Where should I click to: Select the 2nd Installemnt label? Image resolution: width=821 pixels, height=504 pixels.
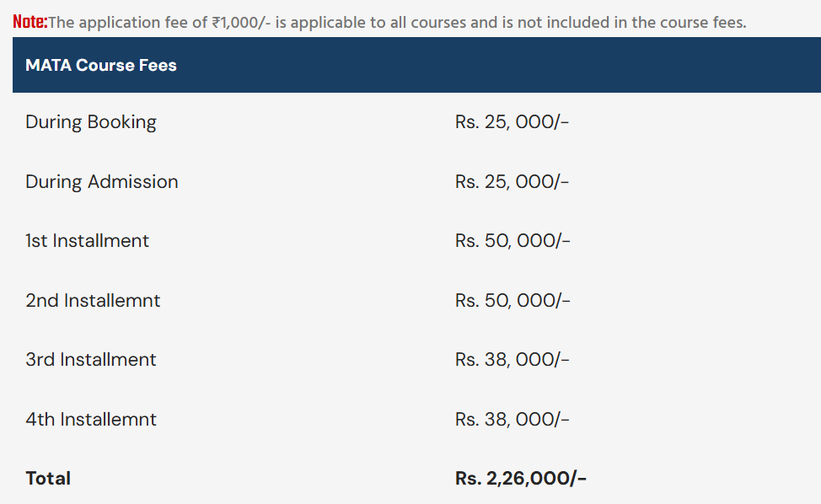click(93, 301)
